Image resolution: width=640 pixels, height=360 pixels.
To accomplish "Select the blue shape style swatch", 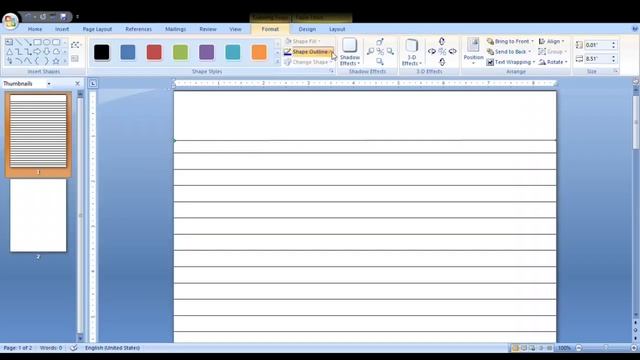I will tap(128, 52).
